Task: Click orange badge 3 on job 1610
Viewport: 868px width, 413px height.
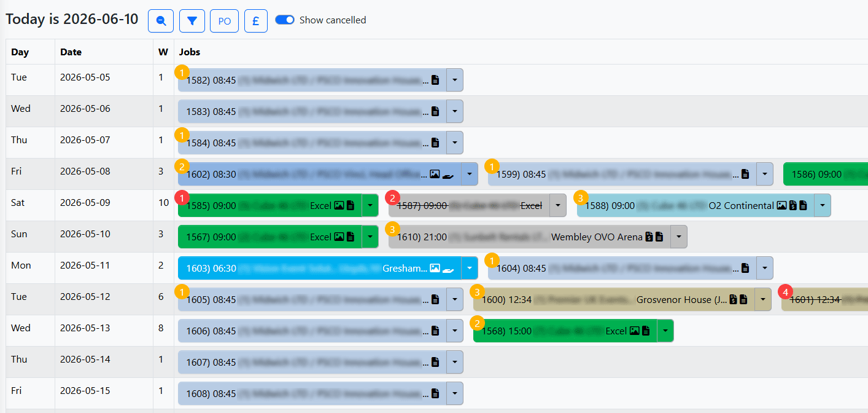Action: pos(392,229)
